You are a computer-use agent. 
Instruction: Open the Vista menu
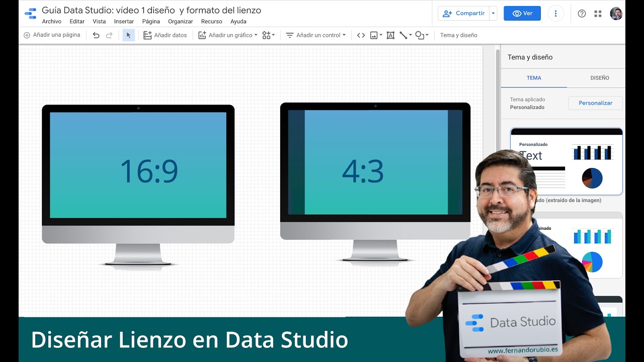point(99,22)
